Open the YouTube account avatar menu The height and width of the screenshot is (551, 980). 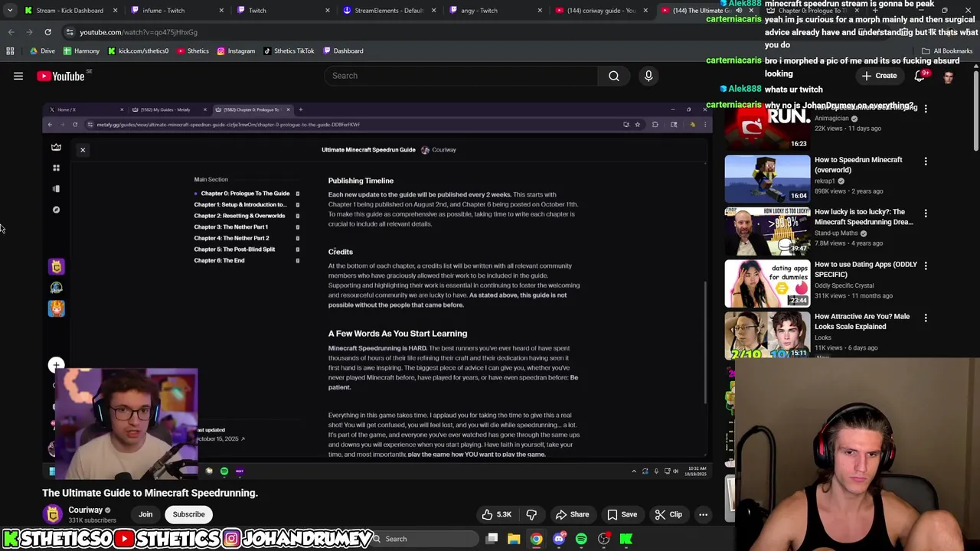(x=949, y=77)
